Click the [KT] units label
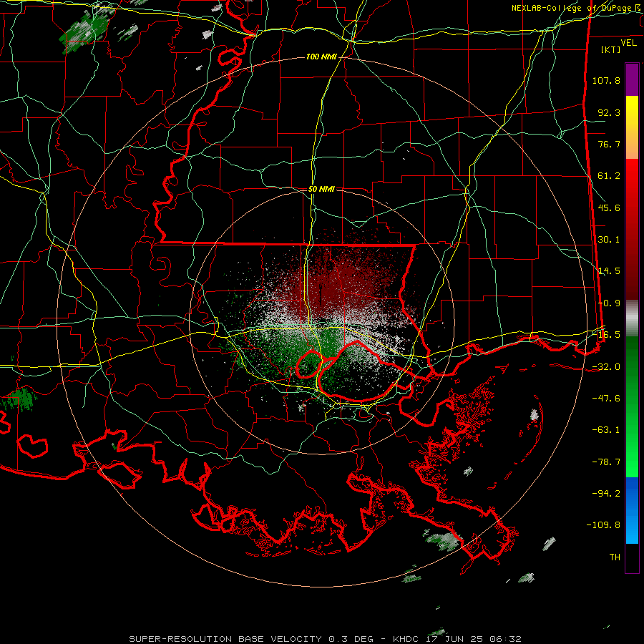Image resolution: width=644 pixels, height=644 pixels. coord(611,49)
